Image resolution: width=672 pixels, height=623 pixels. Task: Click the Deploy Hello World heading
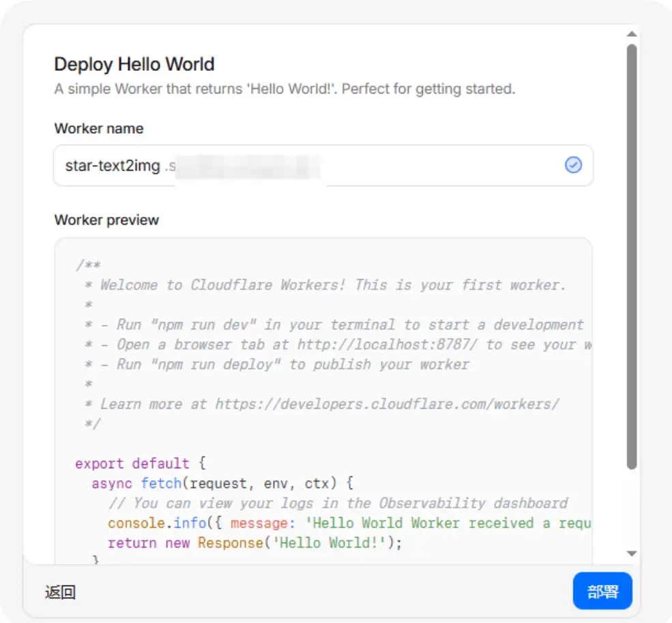point(134,64)
